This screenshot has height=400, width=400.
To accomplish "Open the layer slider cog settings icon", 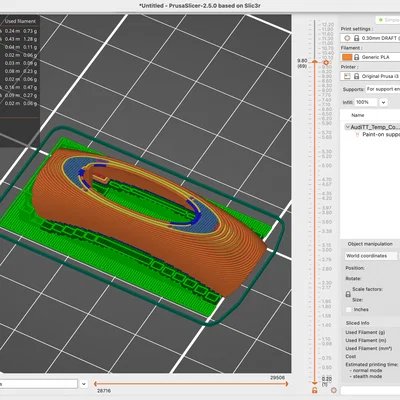I will [334, 390].
